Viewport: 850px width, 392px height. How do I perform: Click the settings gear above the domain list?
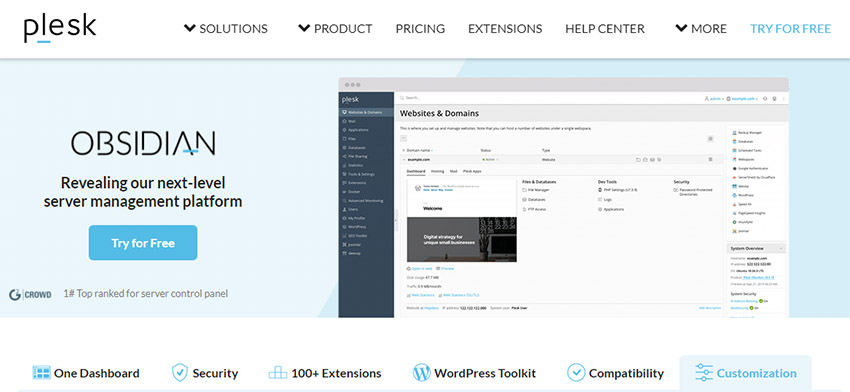click(x=710, y=139)
